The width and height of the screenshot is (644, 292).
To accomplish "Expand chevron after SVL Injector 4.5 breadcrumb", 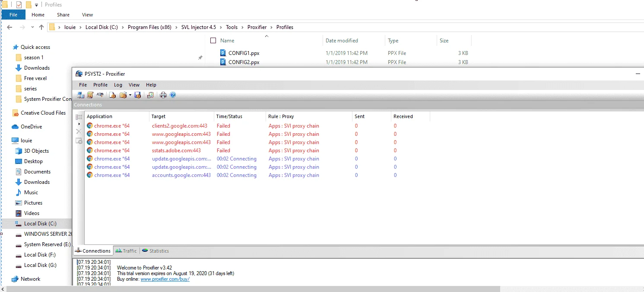I will [221, 27].
